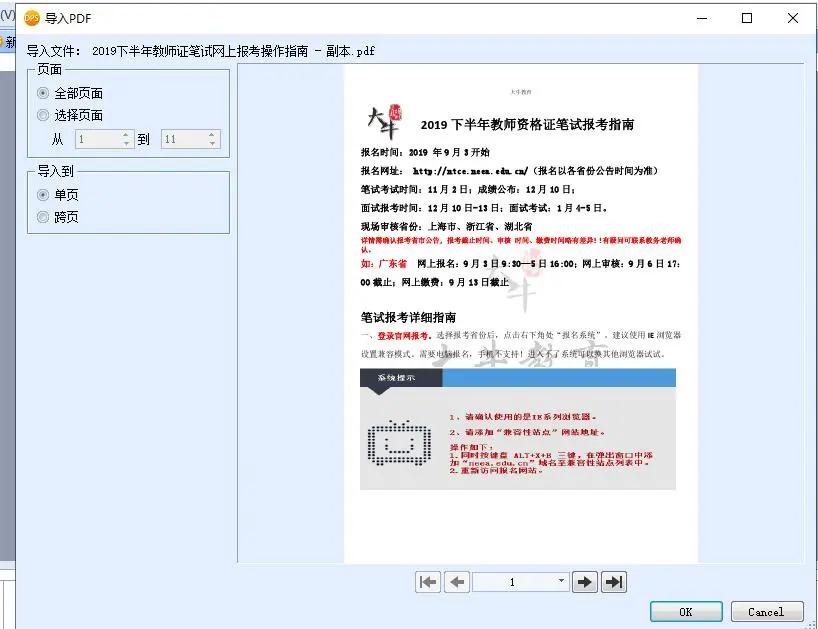Click the DPS application icon in title bar
Image resolution: width=818 pixels, height=629 pixels.
[x=32, y=18]
